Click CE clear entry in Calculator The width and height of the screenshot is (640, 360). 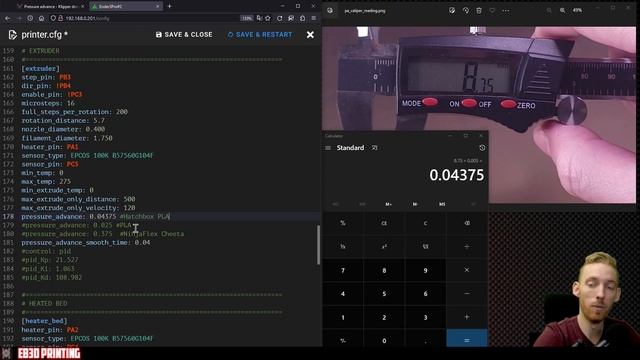[384, 223]
